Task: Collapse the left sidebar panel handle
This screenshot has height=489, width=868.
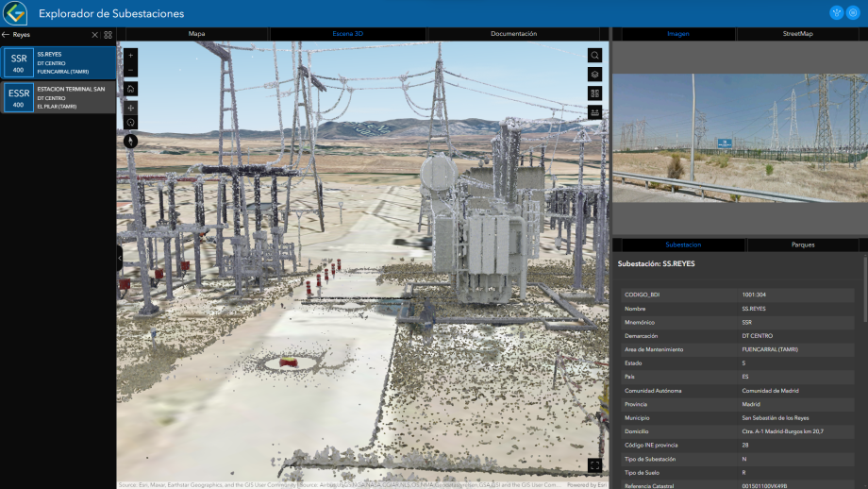Action: pos(120,258)
